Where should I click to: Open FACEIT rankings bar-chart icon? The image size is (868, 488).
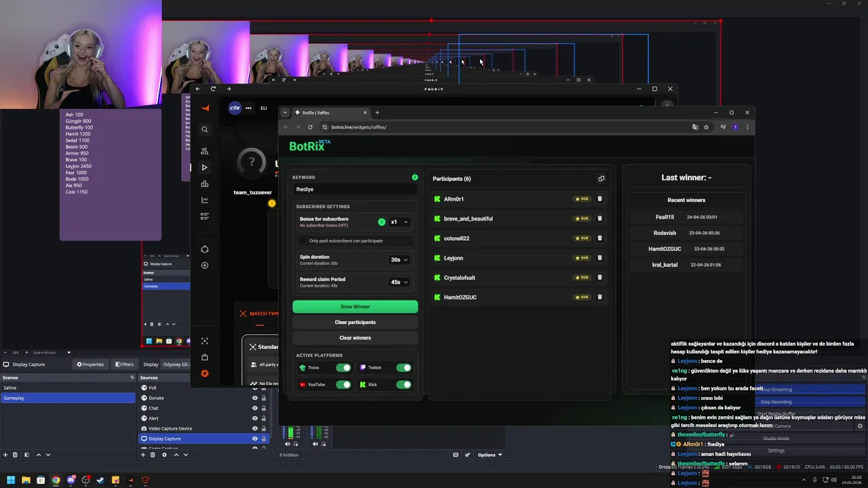point(205,184)
